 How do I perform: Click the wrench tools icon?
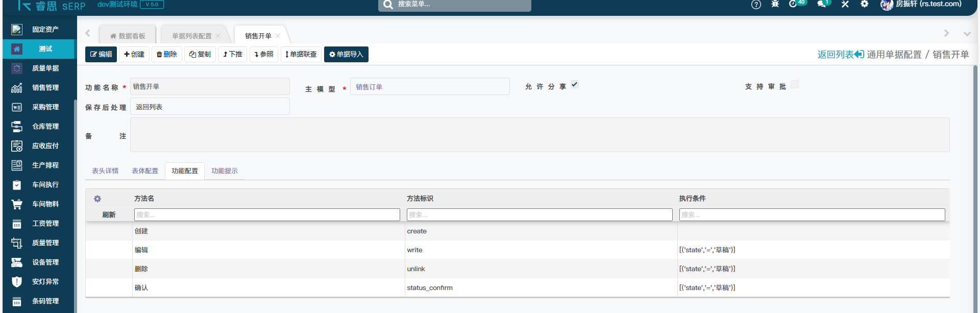(845, 4)
